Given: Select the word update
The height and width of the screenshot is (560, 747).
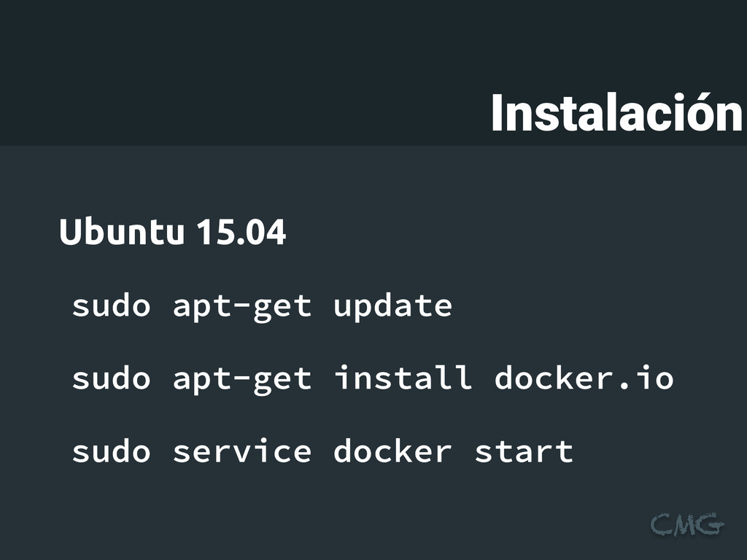Looking at the screenshot, I should 392,307.
